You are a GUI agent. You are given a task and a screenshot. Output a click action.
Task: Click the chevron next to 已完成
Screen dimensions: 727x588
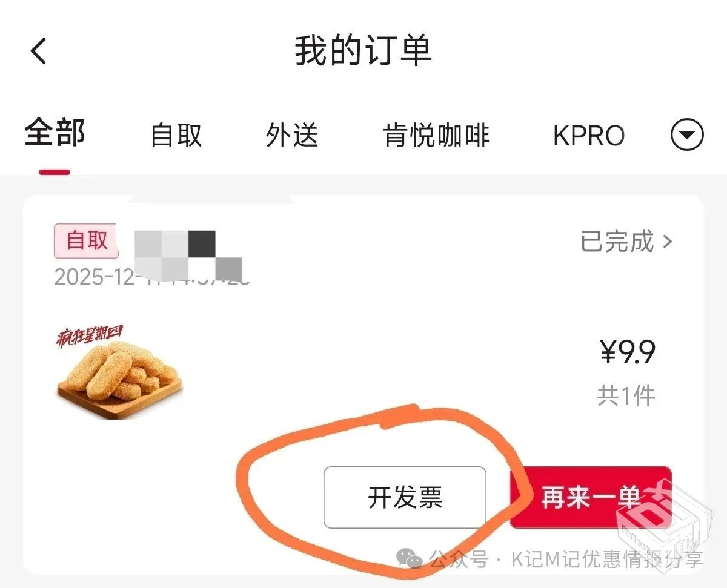click(668, 242)
